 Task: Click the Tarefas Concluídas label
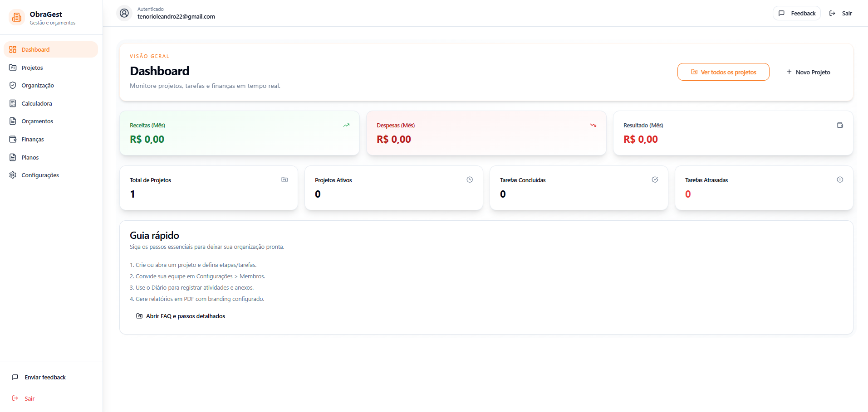(523, 180)
